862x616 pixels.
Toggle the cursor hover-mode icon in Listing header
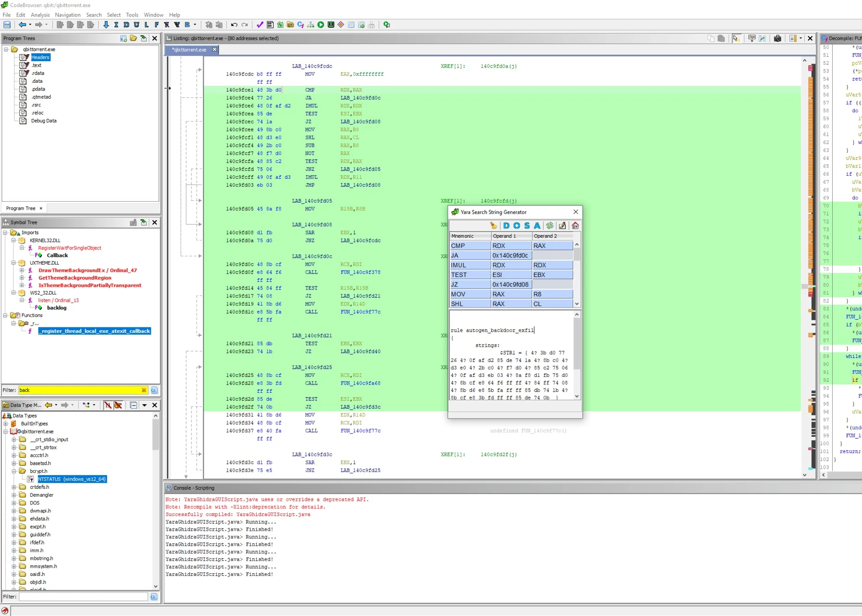[x=736, y=38]
